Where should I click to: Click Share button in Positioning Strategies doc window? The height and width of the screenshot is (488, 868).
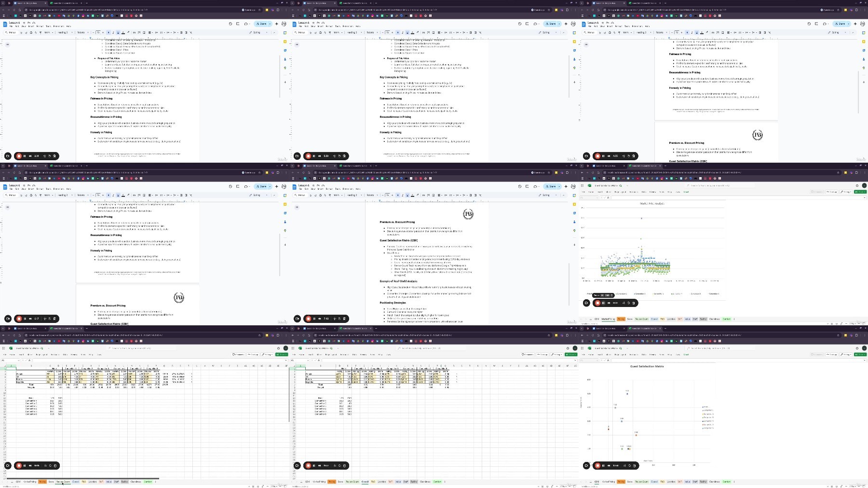[x=551, y=186]
